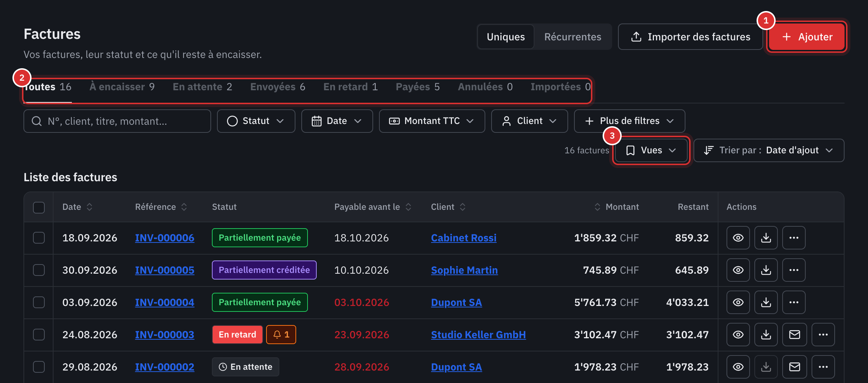
Task: Download invoice INV-000004
Action: pos(766,302)
